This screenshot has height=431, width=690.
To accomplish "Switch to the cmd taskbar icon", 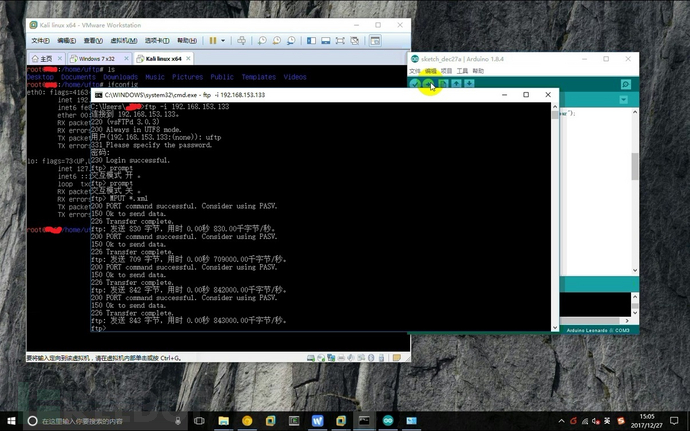I will 364,421.
